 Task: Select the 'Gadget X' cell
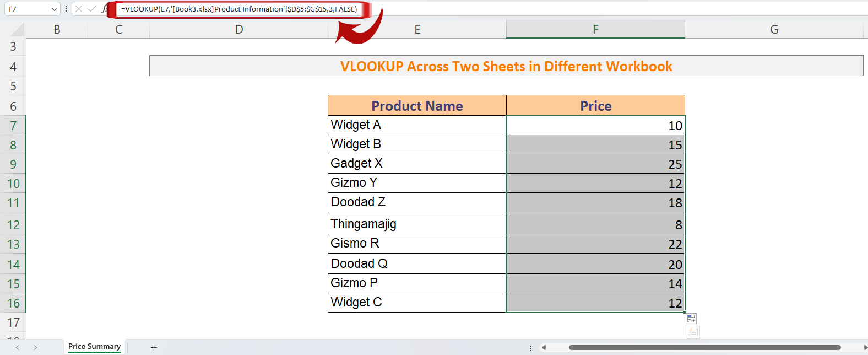(417, 164)
